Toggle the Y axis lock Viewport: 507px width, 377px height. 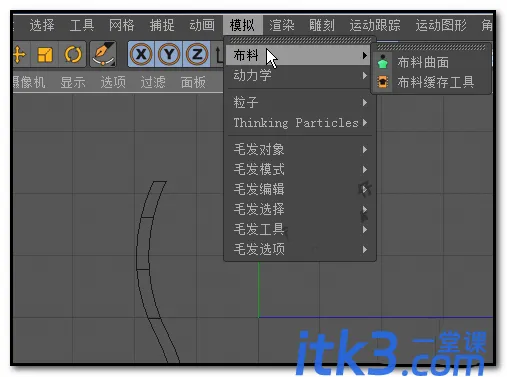pyautogui.click(x=169, y=54)
